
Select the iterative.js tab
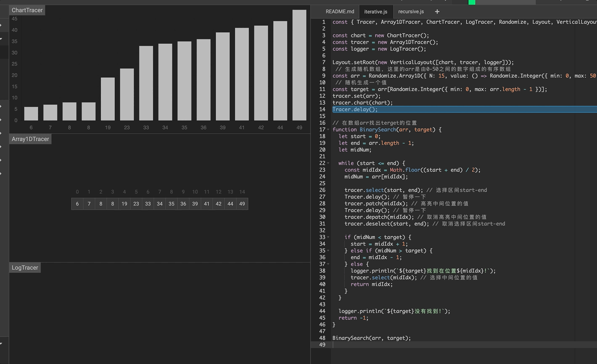(375, 12)
